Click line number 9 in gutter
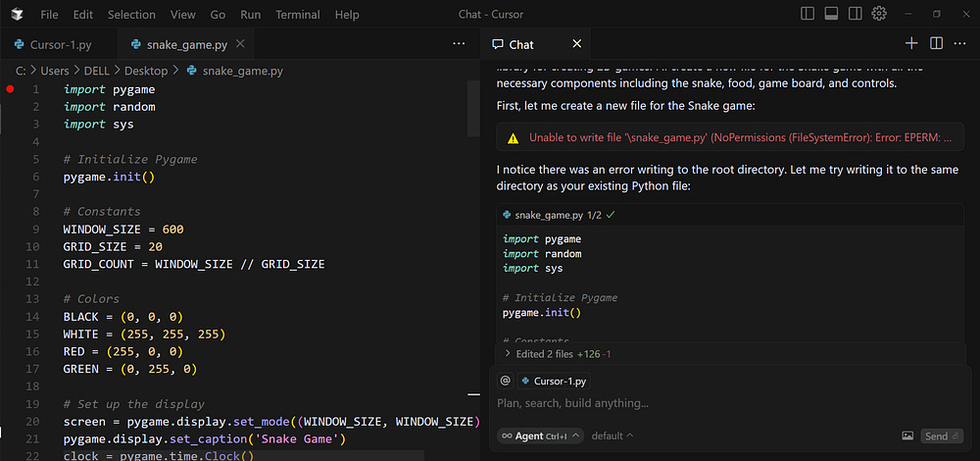Viewport: 980px width, 461px height. (35, 230)
